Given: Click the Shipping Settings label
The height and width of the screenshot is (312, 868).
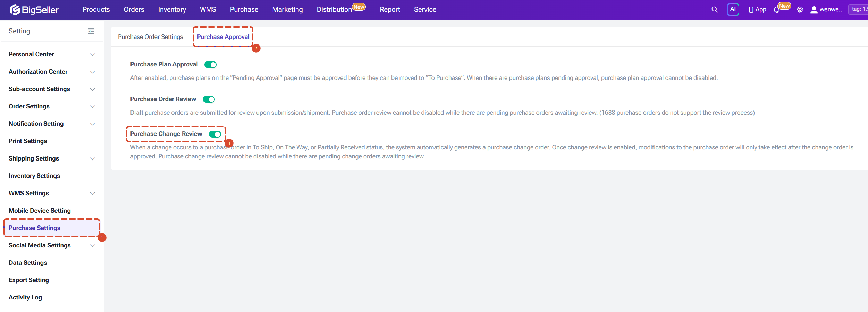Looking at the screenshot, I should coord(34,158).
